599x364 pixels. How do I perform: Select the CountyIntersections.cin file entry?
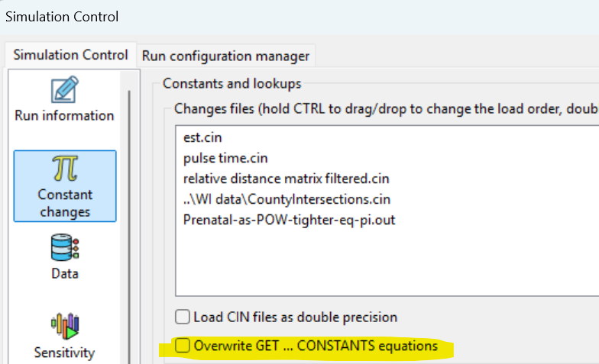pos(287,199)
